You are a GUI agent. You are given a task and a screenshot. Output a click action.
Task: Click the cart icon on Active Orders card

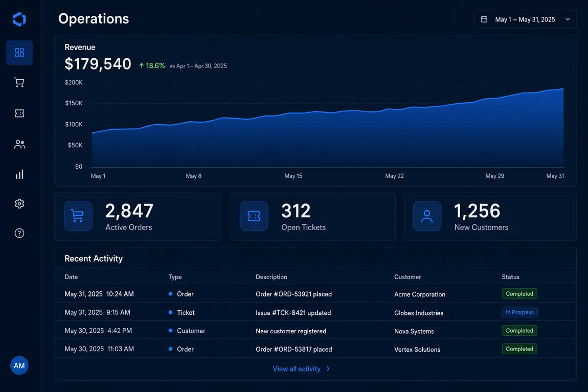click(78, 216)
